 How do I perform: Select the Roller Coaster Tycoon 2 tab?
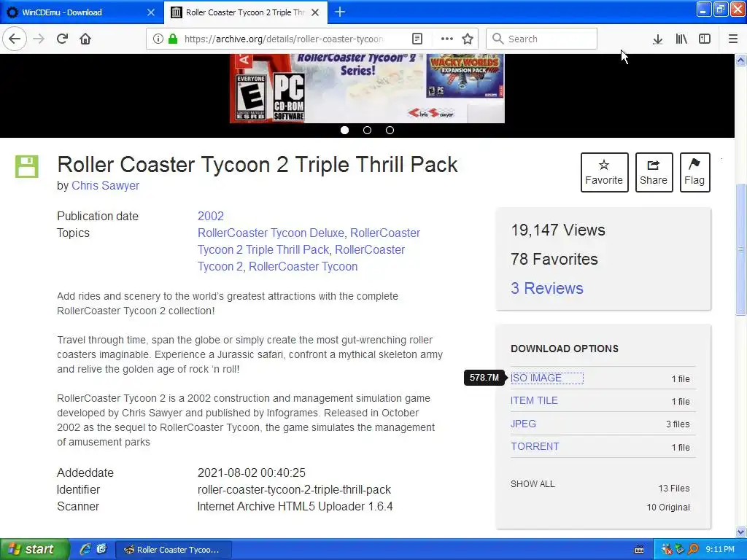point(245,12)
